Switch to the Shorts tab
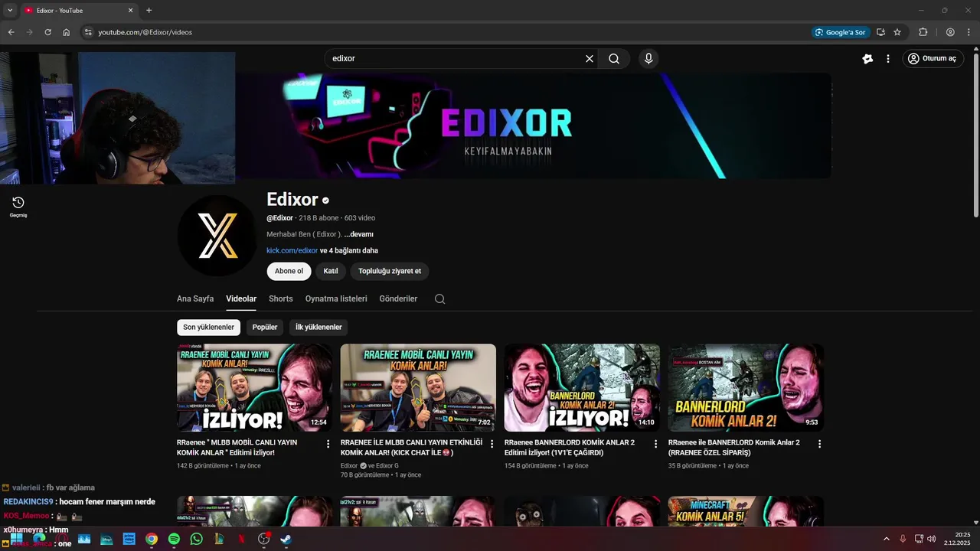 pos(281,298)
